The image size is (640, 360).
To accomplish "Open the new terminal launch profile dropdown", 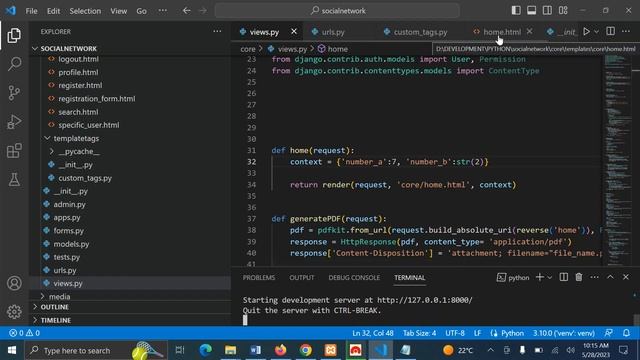I will (x=549, y=278).
